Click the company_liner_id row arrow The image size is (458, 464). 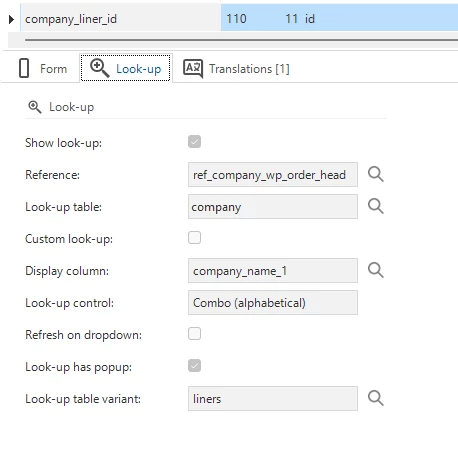[11, 19]
